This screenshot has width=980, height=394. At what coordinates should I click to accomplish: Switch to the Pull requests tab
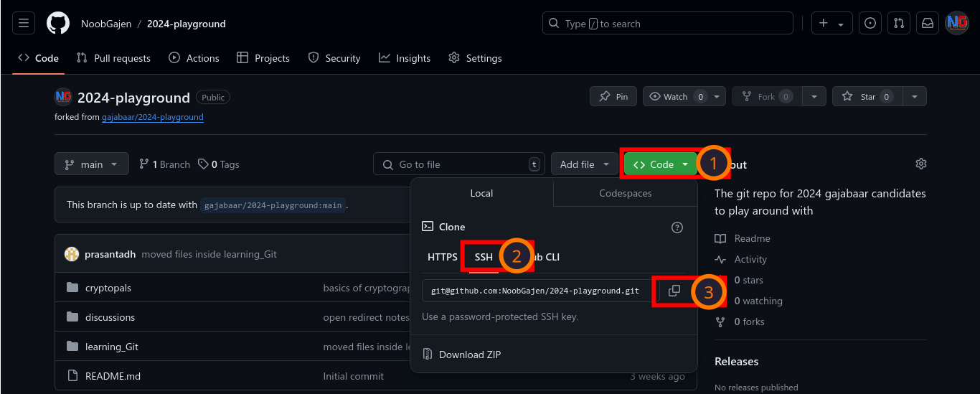[x=113, y=58]
